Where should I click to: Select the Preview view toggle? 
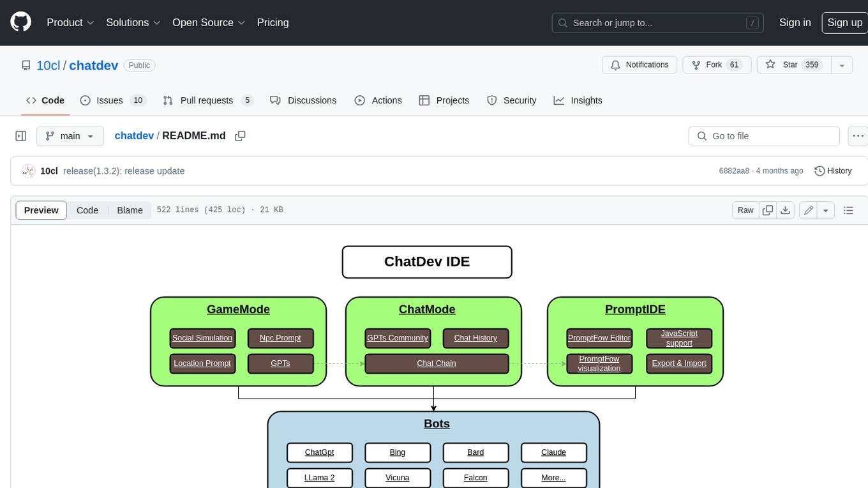tap(41, 210)
